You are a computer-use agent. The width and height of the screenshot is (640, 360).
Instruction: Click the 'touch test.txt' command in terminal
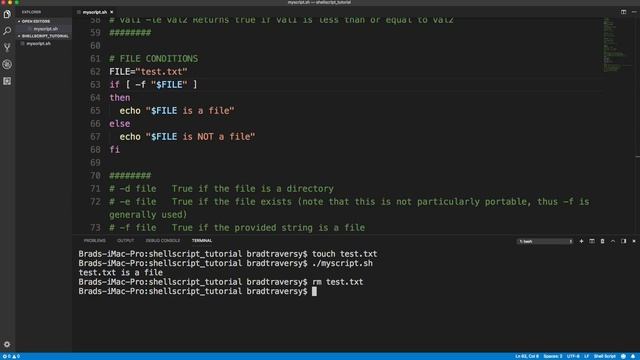[344, 254]
